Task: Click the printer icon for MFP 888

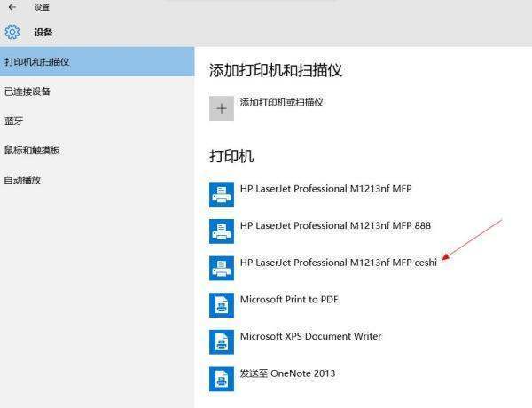Action: pos(222,231)
